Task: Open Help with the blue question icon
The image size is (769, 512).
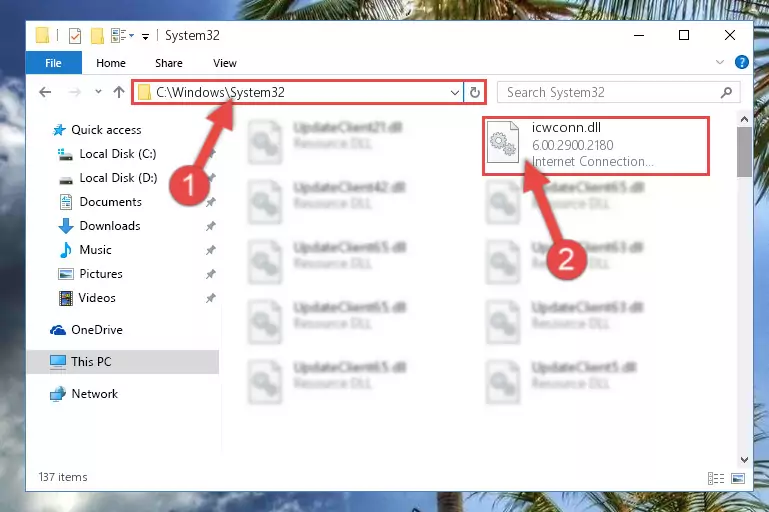Action: pyautogui.click(x=742, y=62)
